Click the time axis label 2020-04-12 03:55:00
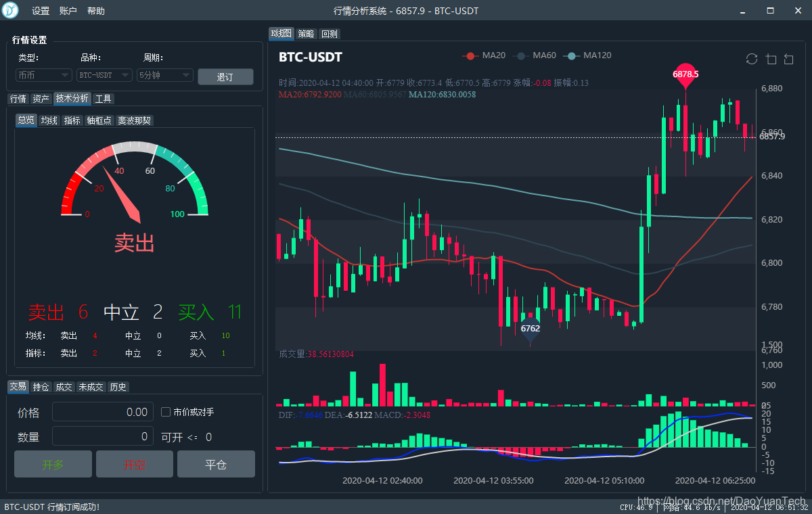The width and height of the screenshot is (812, 514). coord(493,481)
